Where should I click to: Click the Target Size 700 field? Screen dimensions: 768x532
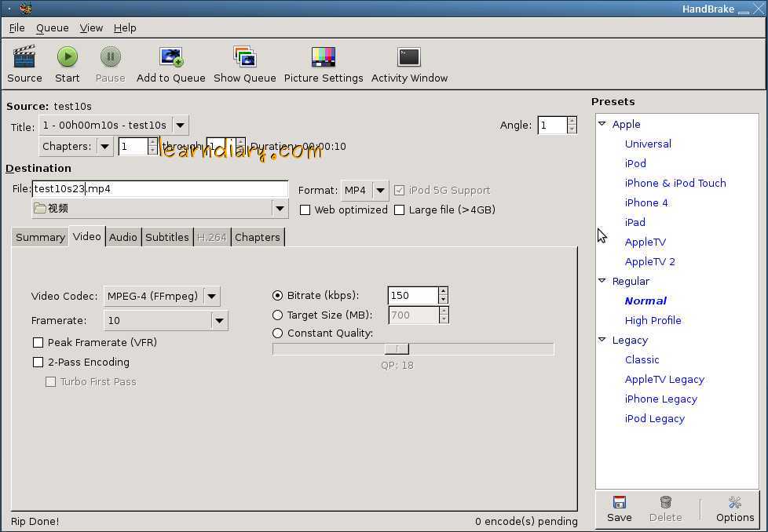[413, 315]
